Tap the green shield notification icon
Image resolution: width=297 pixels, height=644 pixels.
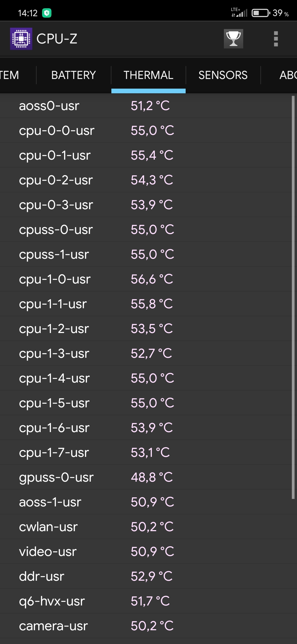click(x=47, y=13)
